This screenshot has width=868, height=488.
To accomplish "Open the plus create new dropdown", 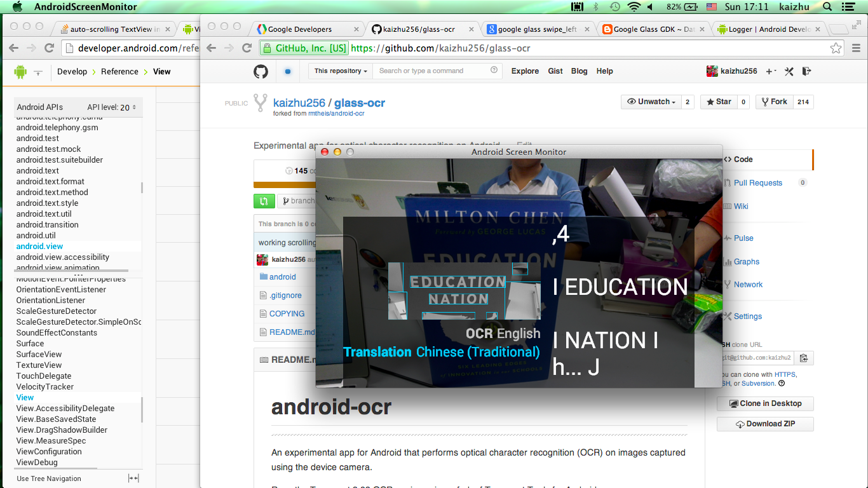I will [771, 71].
